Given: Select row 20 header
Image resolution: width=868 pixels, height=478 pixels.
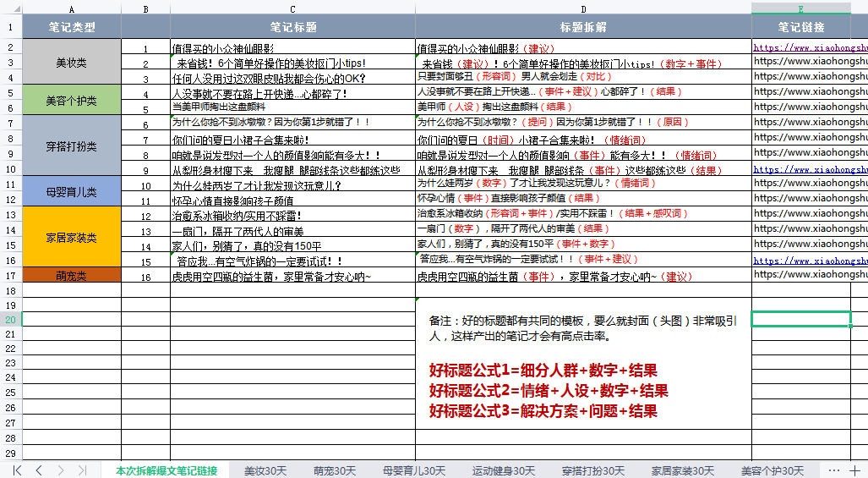Looking at the screenshot, I should (x=10, y=320).
